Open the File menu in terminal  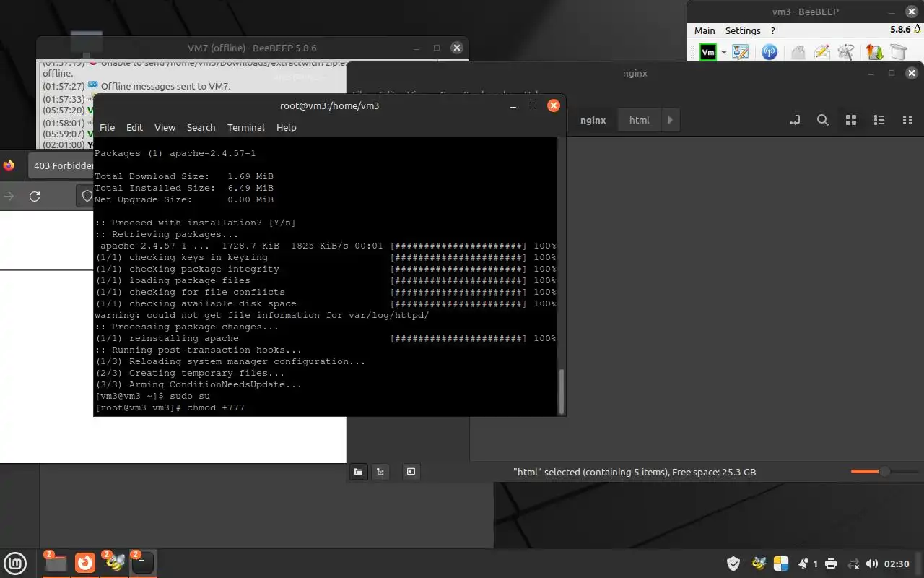click(x=107, y=127)
